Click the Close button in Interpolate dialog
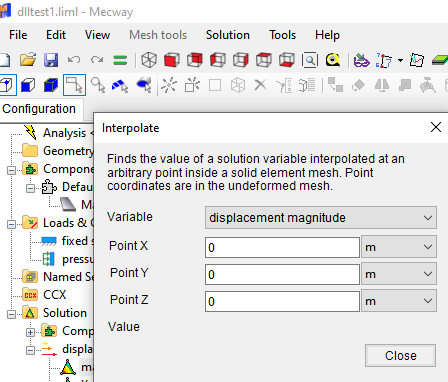 click(x=400, y=356)
